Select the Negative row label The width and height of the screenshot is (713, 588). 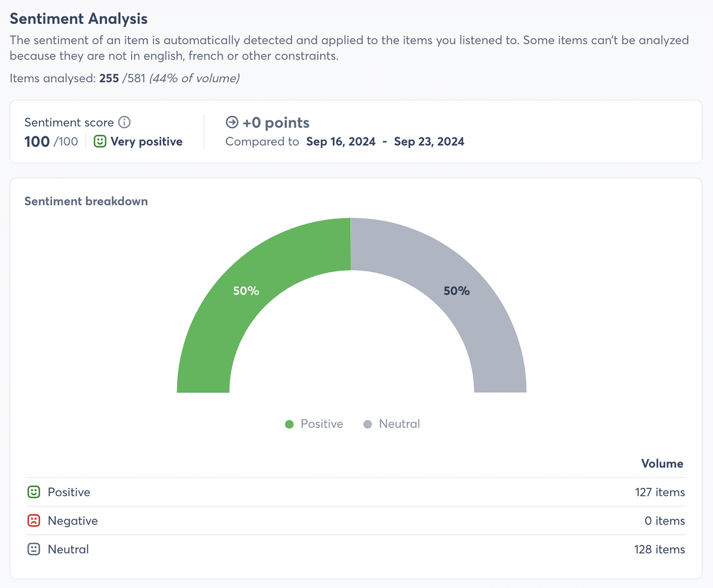click(73, 521)
